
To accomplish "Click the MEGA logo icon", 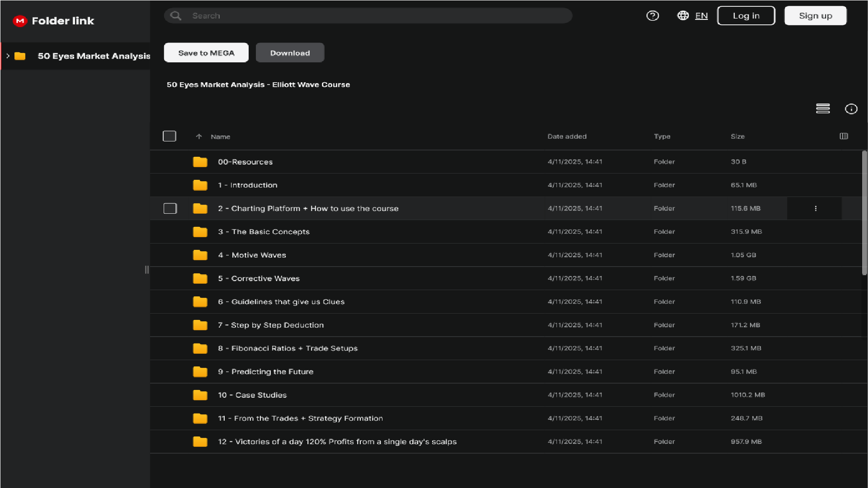I will pyautogui.click(x=20, y=21).
